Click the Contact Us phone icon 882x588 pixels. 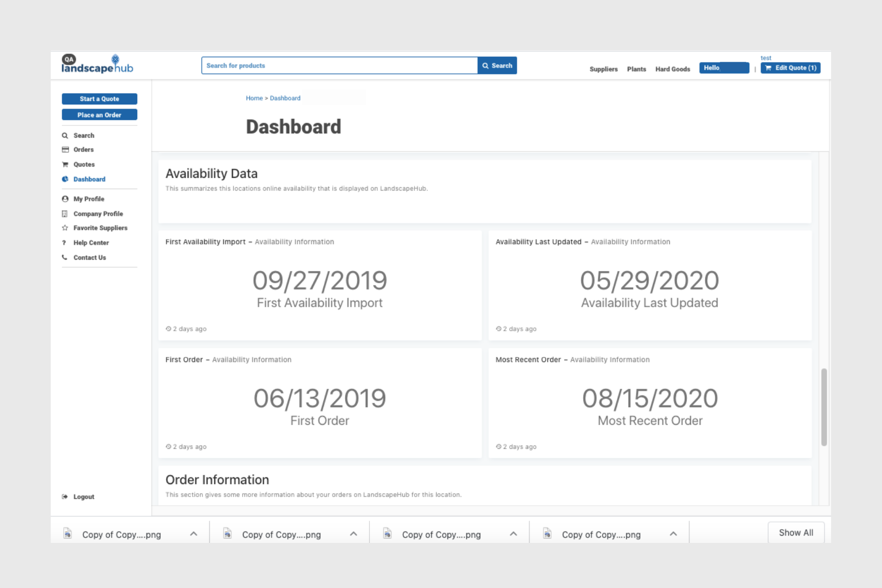65,257
